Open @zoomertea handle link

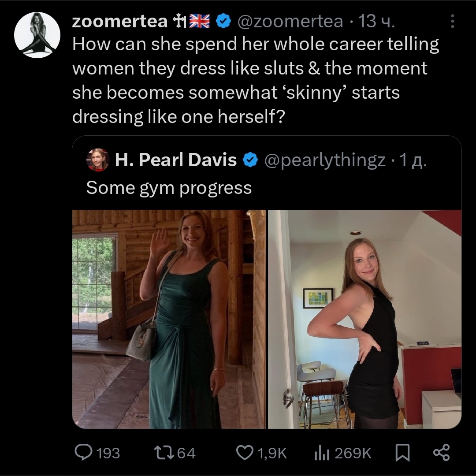(x=290, y=21)
